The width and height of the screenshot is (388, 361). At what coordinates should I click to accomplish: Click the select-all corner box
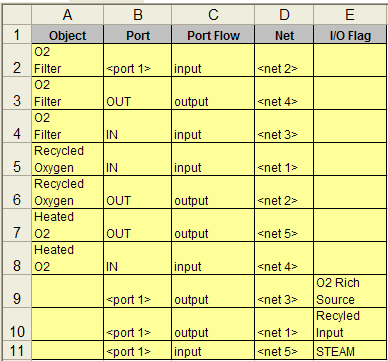click(x=17, y=15)
